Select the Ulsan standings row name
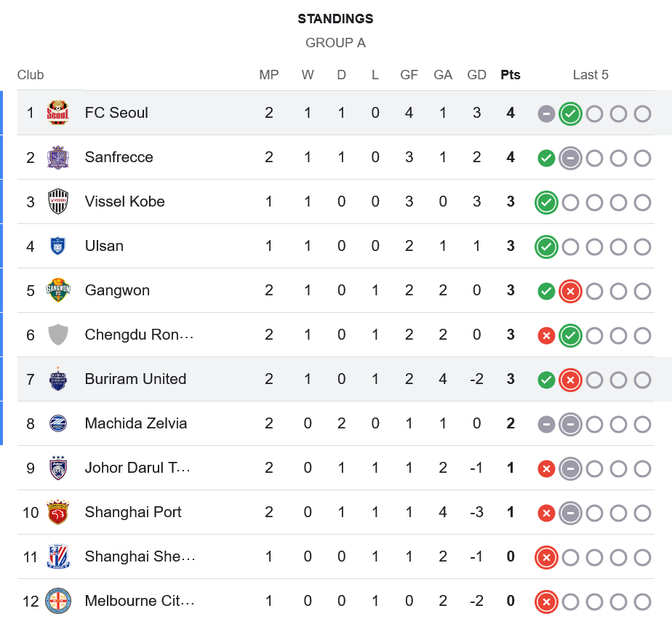Screen dimensions: 672x635 [104, 246]
